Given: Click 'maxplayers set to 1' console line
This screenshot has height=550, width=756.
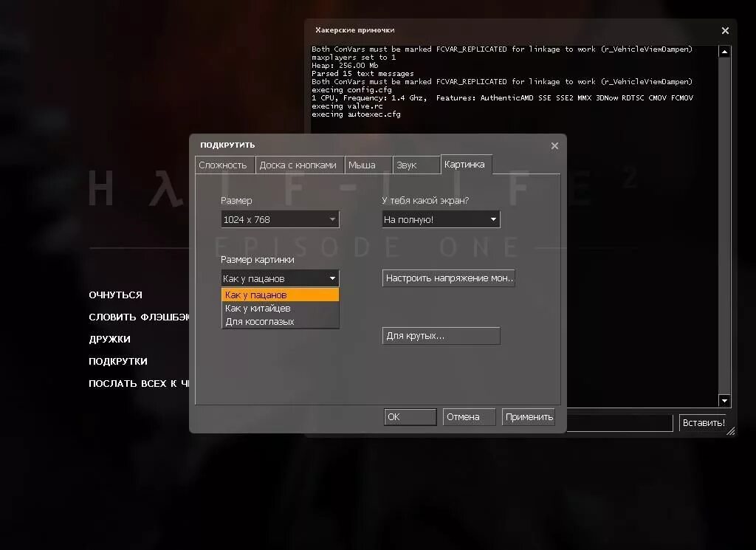Looking at the screenshot, I should [354, 58].
